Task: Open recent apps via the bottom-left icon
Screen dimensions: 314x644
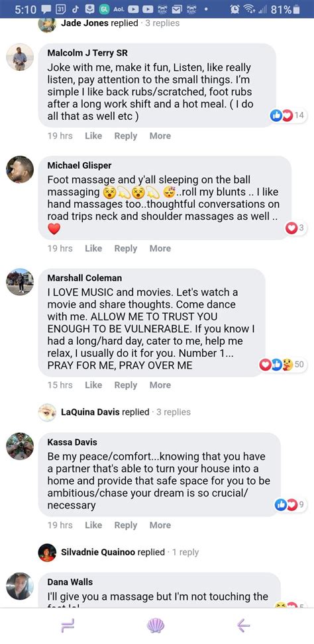Action: (x=67, y=625)
